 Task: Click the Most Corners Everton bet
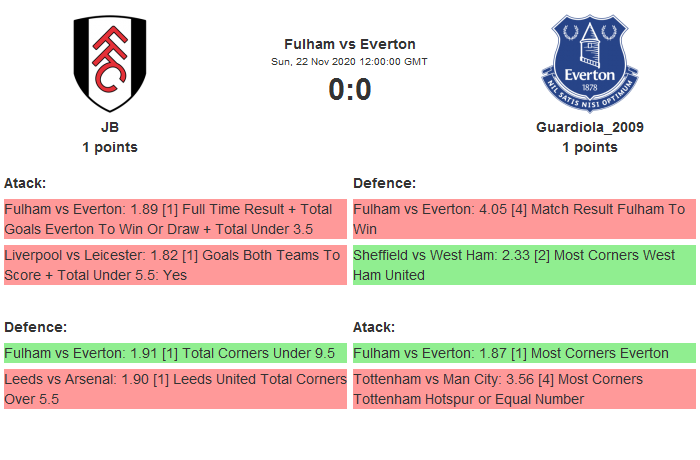[x=524, y=353]
